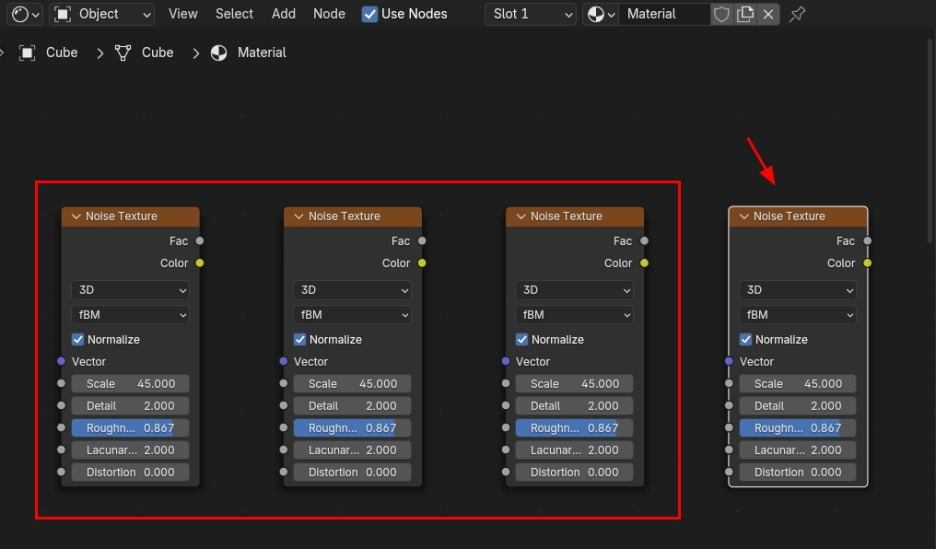Click the Roughness slider on first node
This screenshot has width=936, height=549.
click(130, 428)
